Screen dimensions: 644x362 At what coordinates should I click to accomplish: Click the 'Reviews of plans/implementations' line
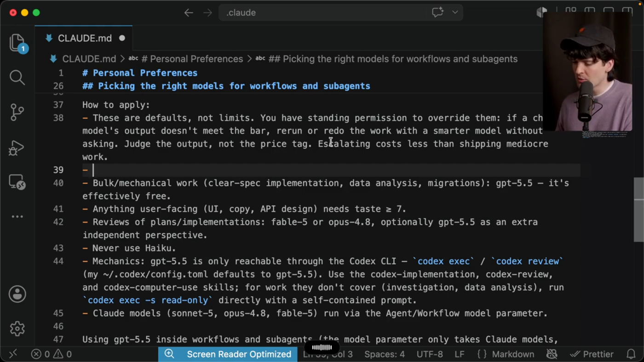click(x=310, y=229)
